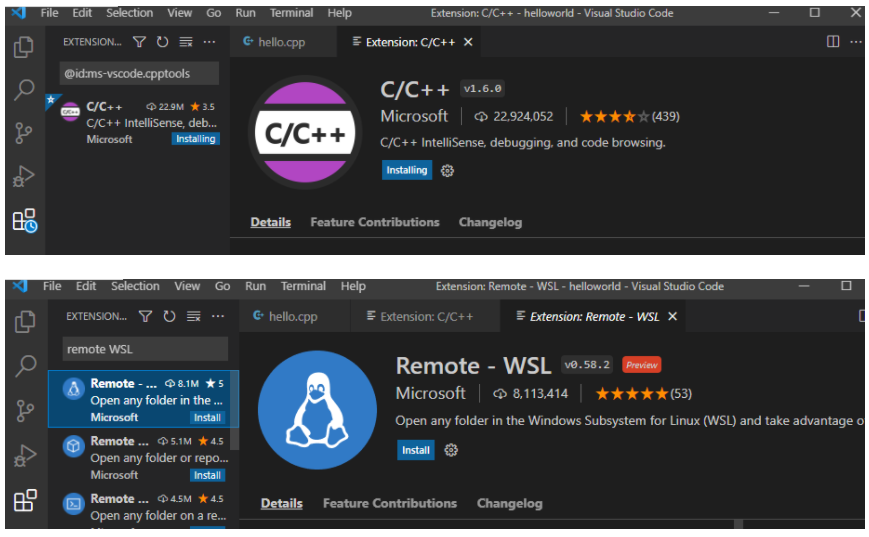Viewport: 869px width, 537px height.
Task: Click the large Remote - WSL penguin logo
Action: [318, 410]
